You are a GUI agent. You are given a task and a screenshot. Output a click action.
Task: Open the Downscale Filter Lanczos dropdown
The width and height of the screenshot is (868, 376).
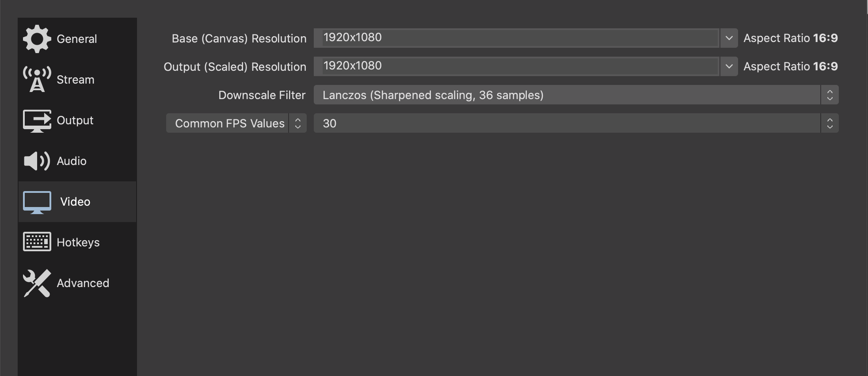coord(575,95)
